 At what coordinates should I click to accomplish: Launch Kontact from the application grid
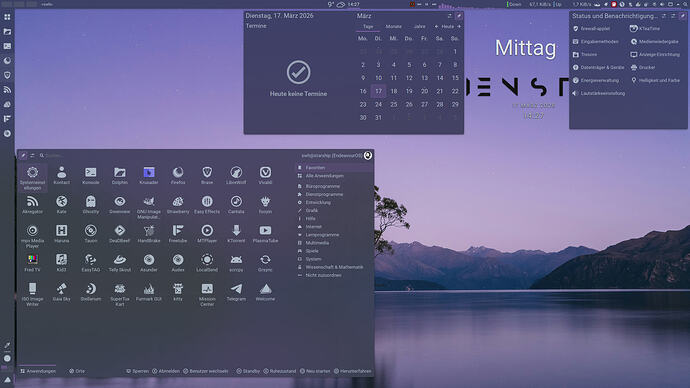pyautogui.click(x=62, y=175)
